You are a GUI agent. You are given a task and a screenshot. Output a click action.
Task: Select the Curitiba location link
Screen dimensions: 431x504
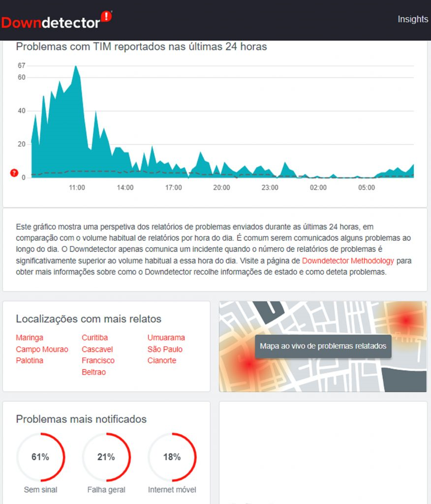click(94, 338)
